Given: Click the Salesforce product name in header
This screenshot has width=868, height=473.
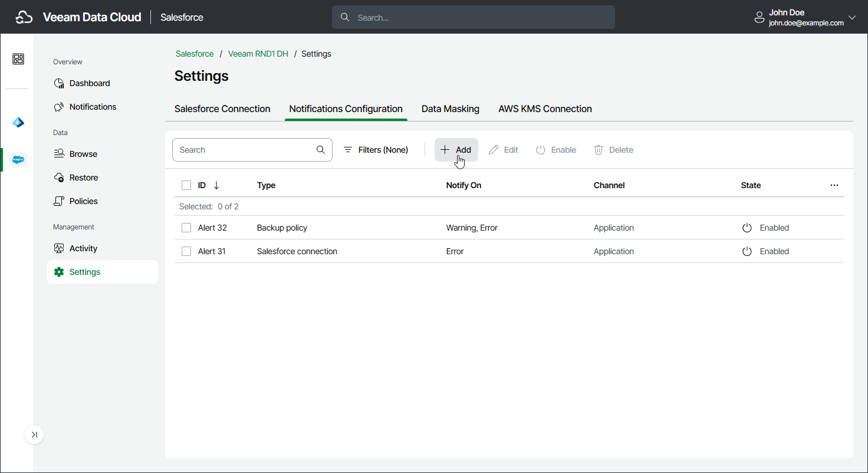Looking at the screenshot, I should tap(182, 18).
